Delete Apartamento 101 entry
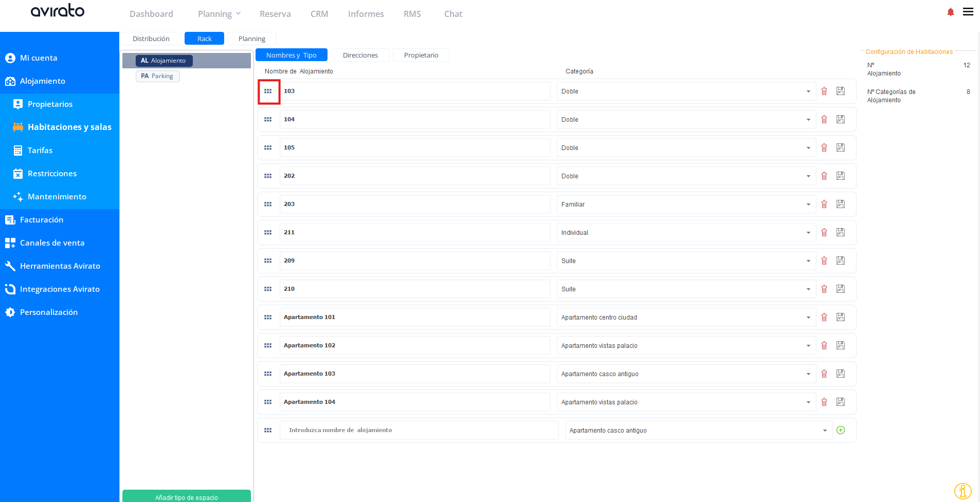Screen dimensions: 980x502 pos(824,317)
